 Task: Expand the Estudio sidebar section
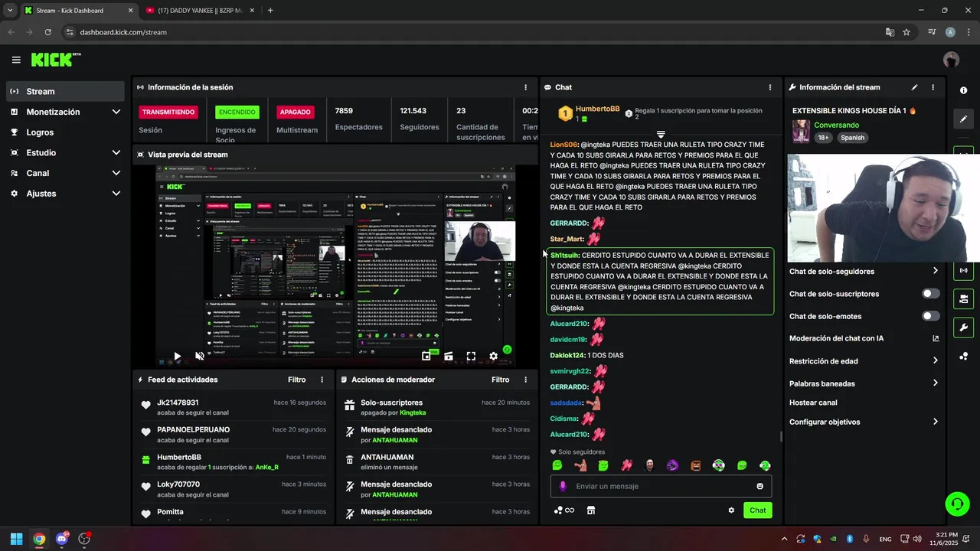tap(65, 152)
